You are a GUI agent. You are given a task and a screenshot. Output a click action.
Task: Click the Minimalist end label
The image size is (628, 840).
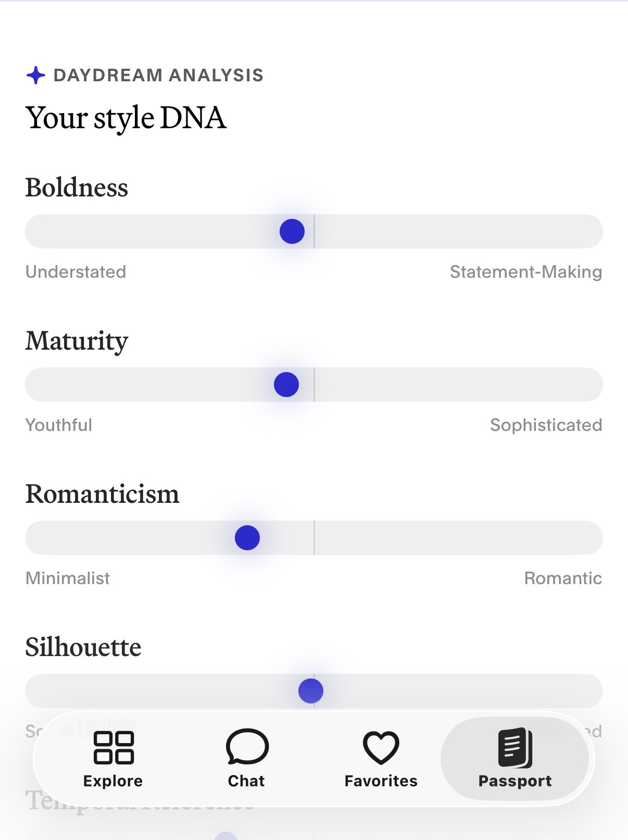tap(68, 578)
